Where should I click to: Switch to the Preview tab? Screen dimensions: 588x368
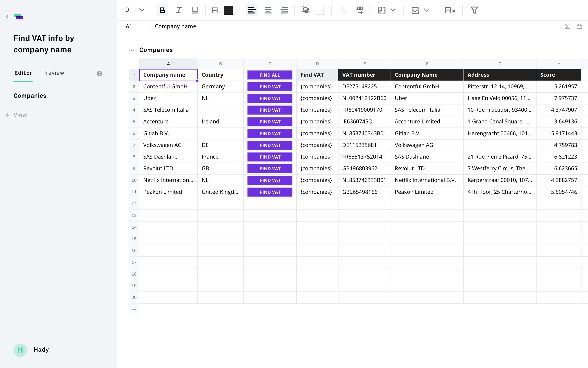[53, 73]
